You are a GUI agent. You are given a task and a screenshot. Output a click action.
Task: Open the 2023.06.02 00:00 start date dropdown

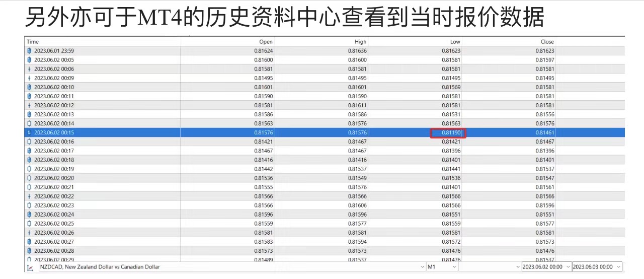(568, 267)
